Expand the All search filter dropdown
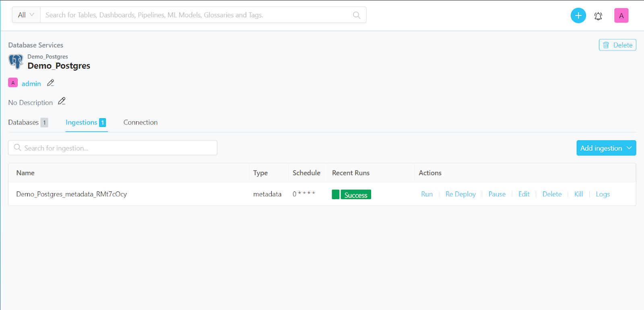 pos(26,15)
